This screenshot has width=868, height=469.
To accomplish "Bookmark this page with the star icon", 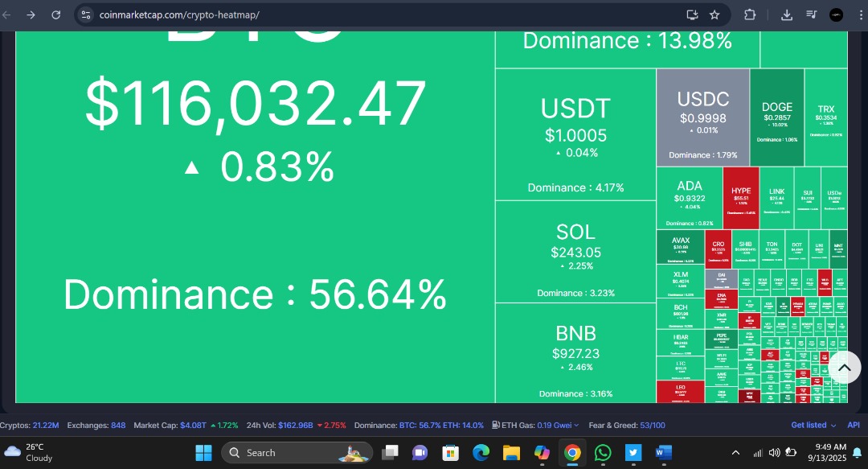I will (x=714, y=15).
